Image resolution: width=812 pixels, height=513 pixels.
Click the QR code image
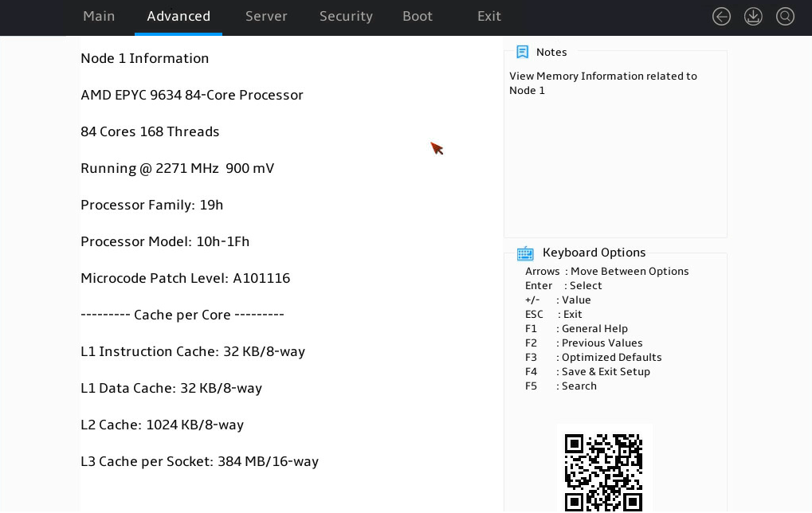coord(603,472)
